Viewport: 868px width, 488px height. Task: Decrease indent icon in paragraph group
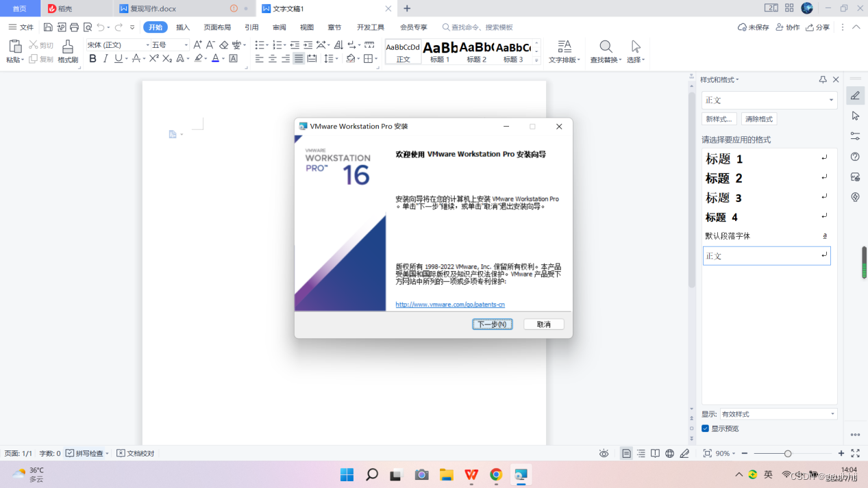pos(295,44)
